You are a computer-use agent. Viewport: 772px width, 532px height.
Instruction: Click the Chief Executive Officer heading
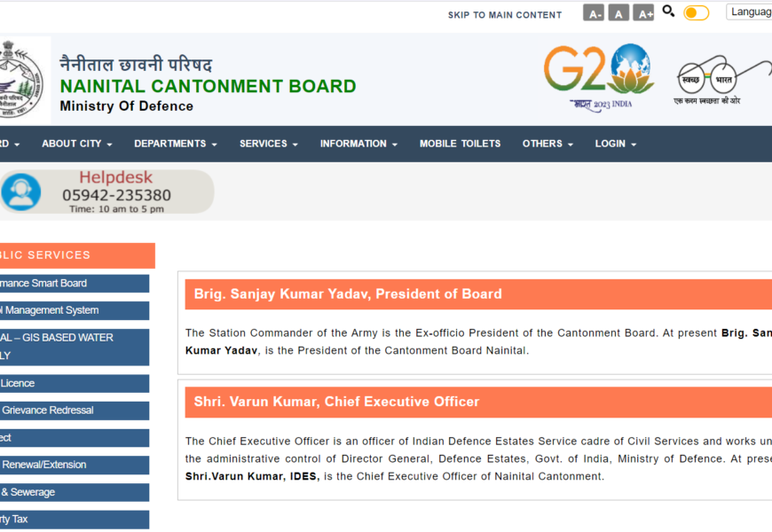pyautogui.click(x=336, y=402)
